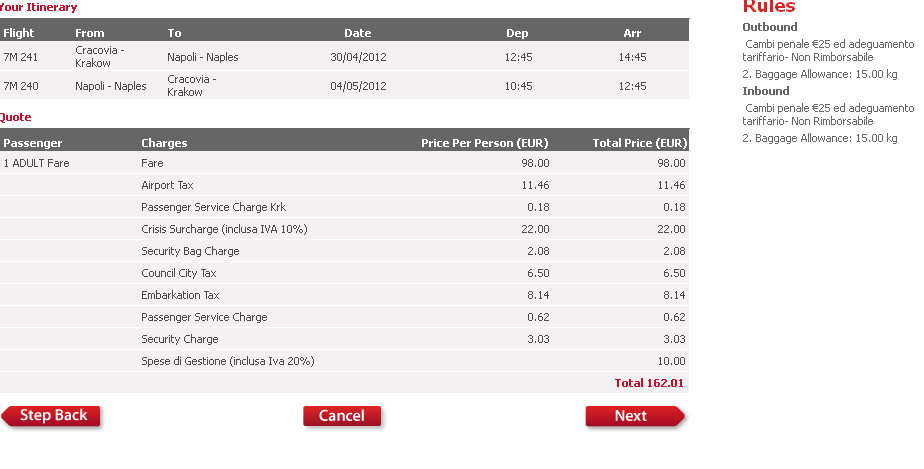Click the 1 ADULT Fare passenger cell
Screen dimensions: 924x469
click(x=37, y=163)
